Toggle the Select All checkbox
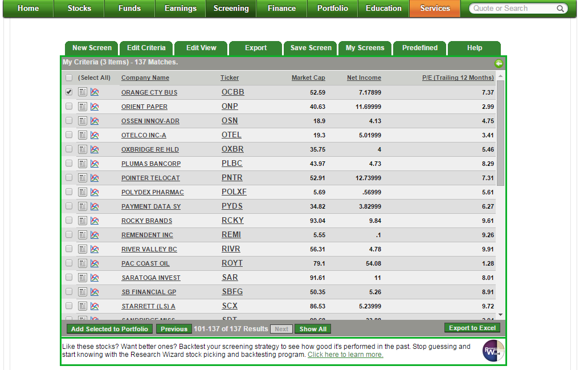588x370 pixels. [x=68, y=78]
